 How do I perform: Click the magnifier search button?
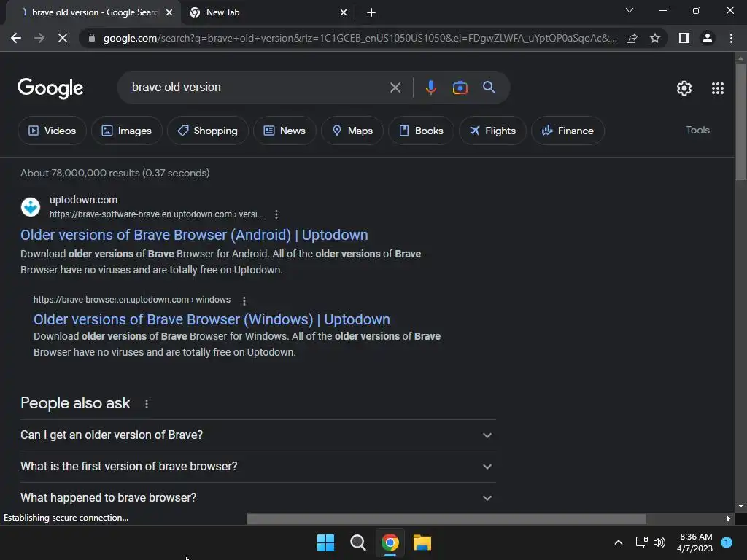tap(489, 87)
